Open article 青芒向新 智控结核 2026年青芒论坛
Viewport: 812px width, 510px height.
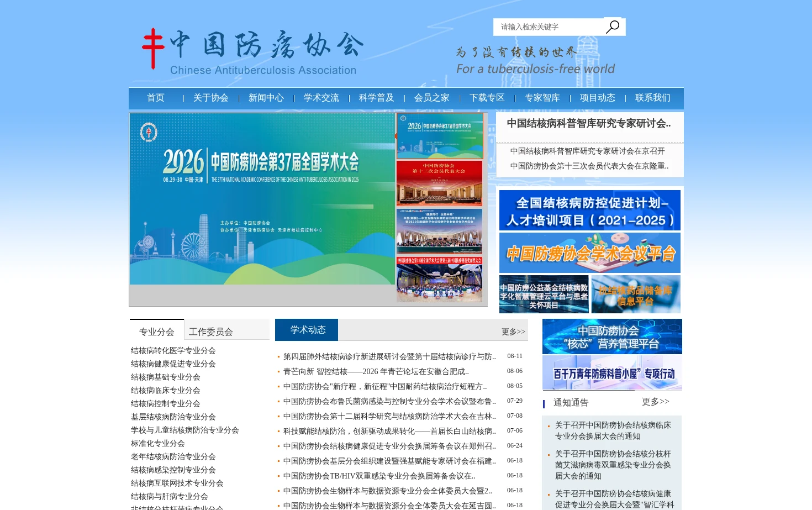376,371
